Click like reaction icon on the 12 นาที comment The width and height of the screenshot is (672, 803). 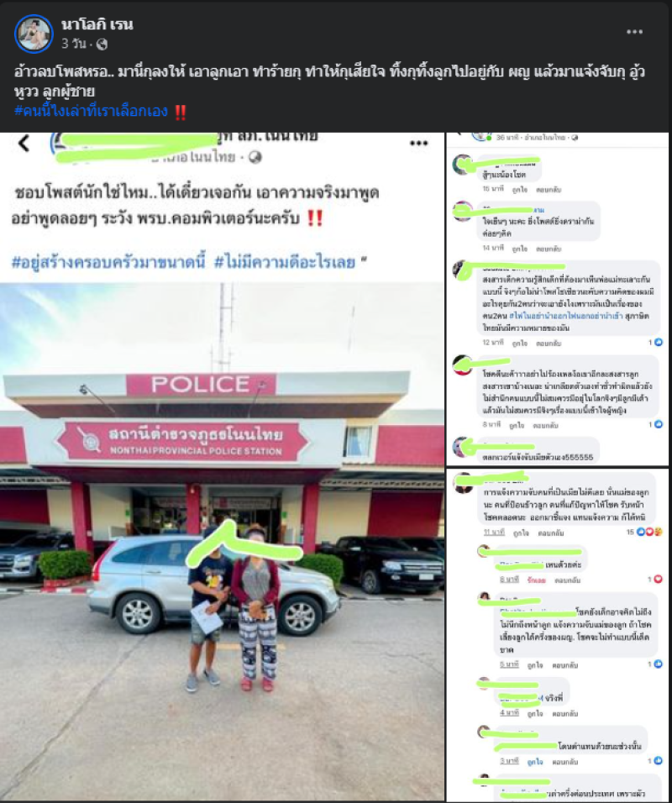[659, 342]
